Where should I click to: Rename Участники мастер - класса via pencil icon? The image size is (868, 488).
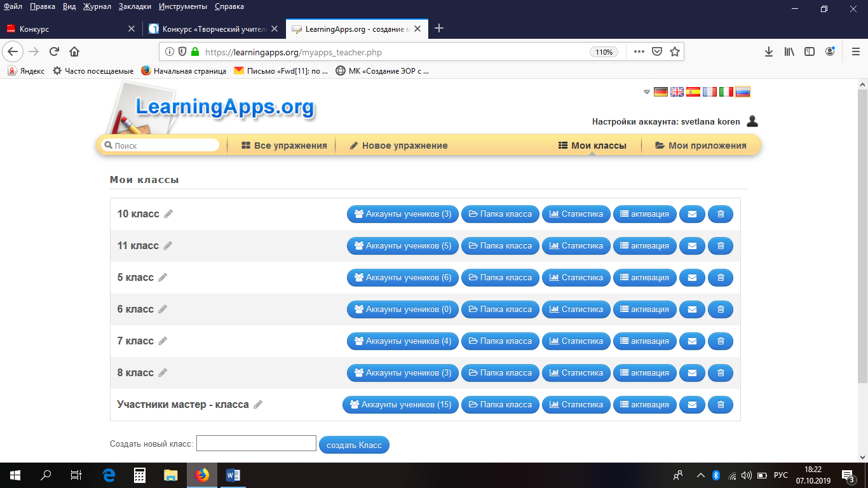tap(258, 405)
